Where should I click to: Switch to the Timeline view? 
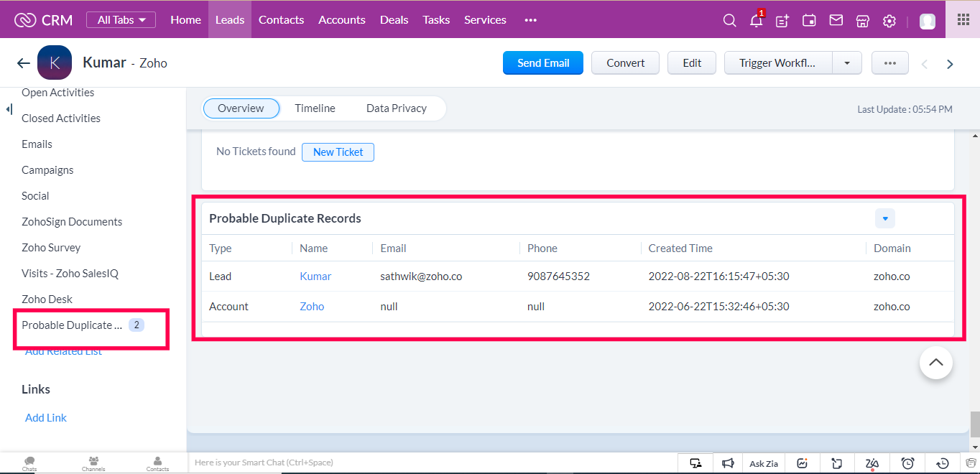(x=315, y=108)
